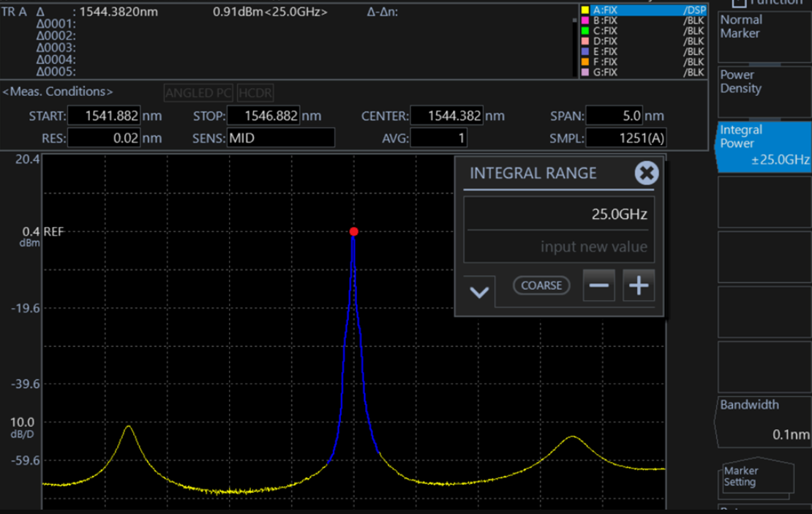Select the red marker dot on the peak
This screenshot has width=812, height=514.
353,231
